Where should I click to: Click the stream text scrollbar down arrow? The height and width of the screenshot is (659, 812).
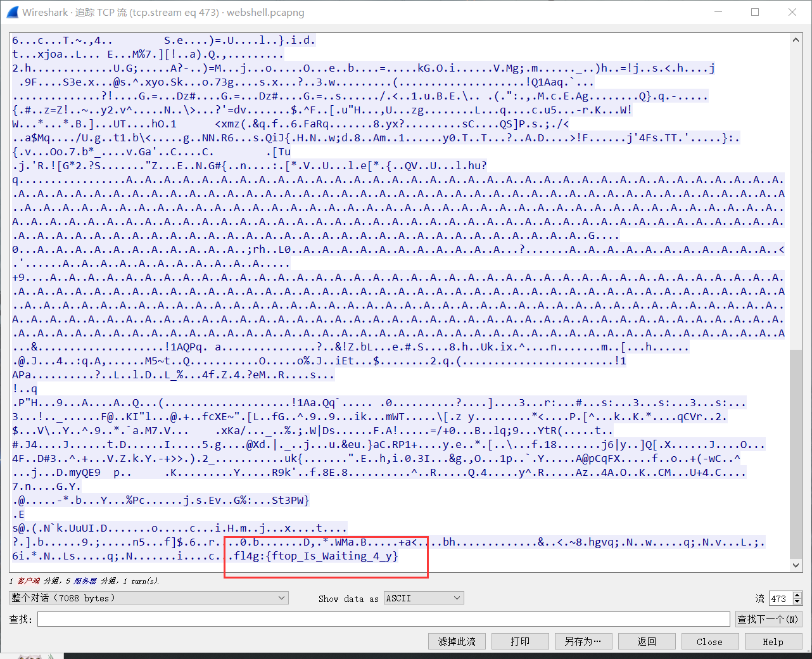(x=796, y=565)
